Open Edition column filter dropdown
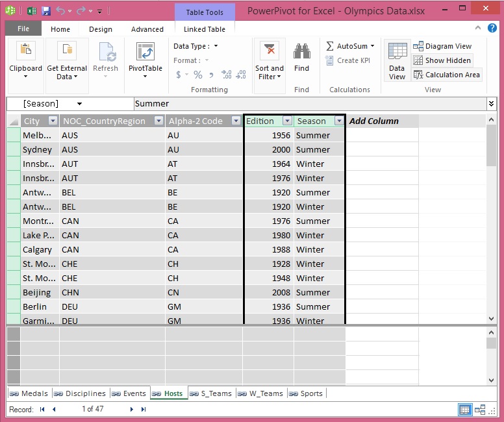This screenshot has width=504, height=422. 287,121
